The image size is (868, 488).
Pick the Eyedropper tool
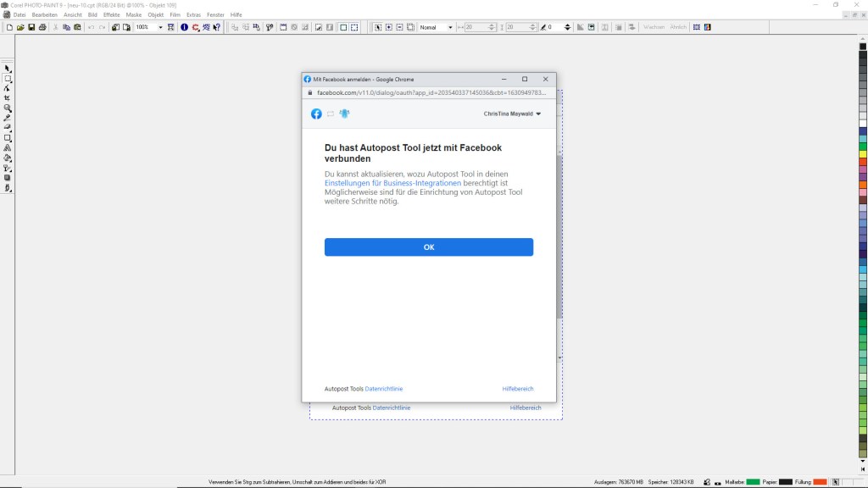tap(8, 118)
